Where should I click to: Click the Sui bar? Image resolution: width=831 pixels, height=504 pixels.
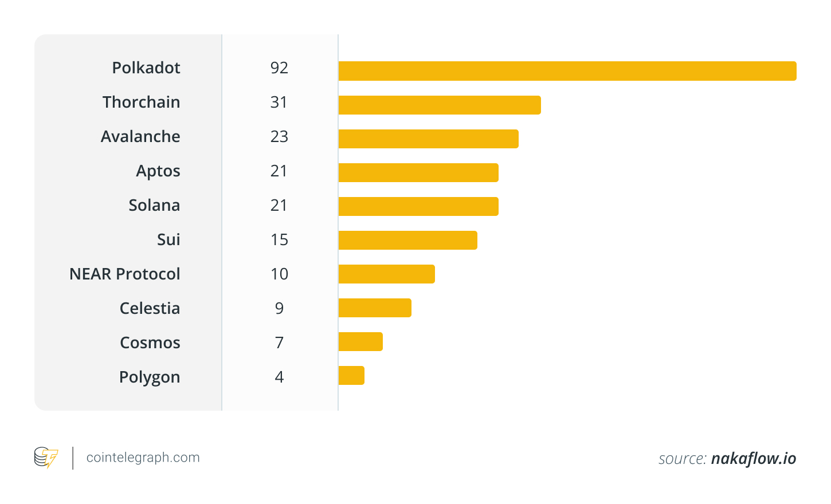pyautogui.click(x=407, y=241)
